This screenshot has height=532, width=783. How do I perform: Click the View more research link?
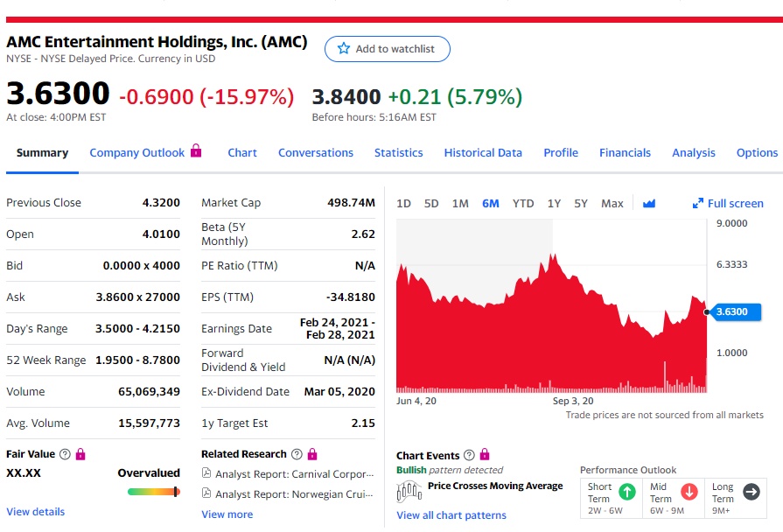(227, 514)
